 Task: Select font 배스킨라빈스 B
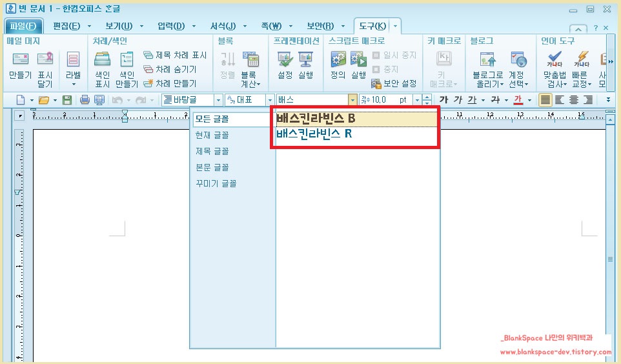click(x=356, y=118)
